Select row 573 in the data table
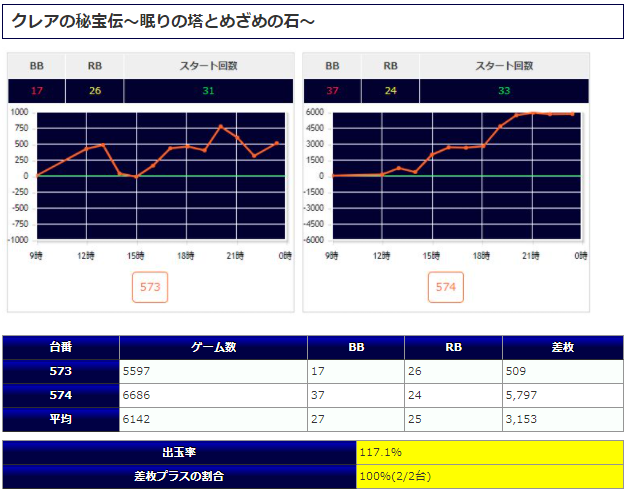 (61, 371)
